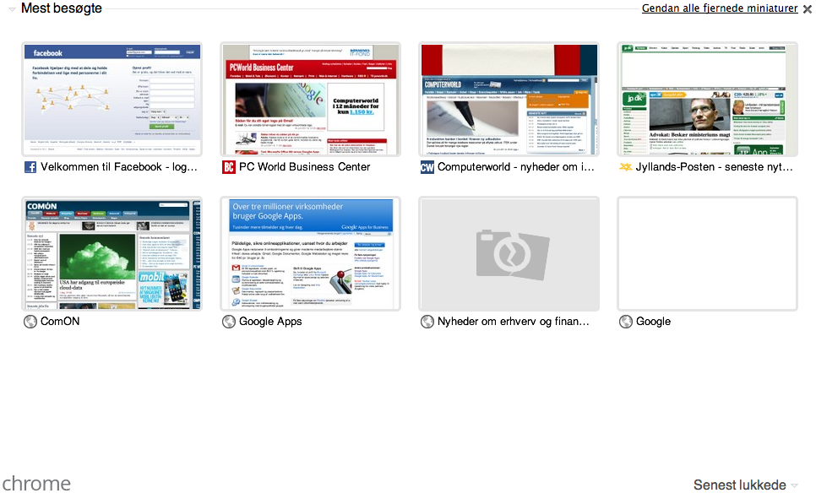Open the blank Google thumbnail
The height and width of the screenshot is (504, 816).
tap(707, 254)
